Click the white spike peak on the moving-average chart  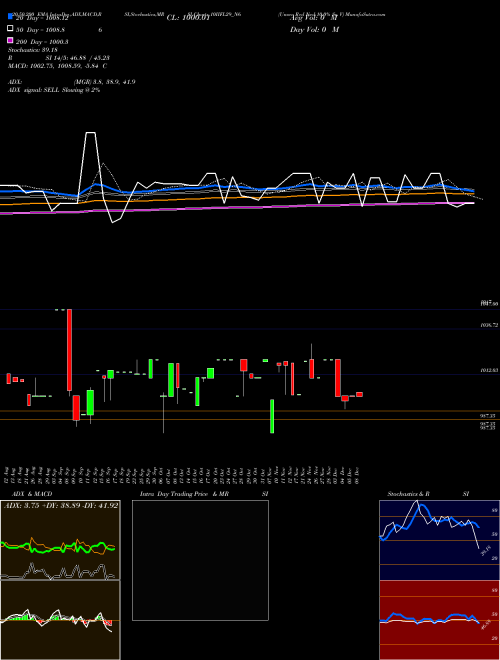(x=90, y=133)
